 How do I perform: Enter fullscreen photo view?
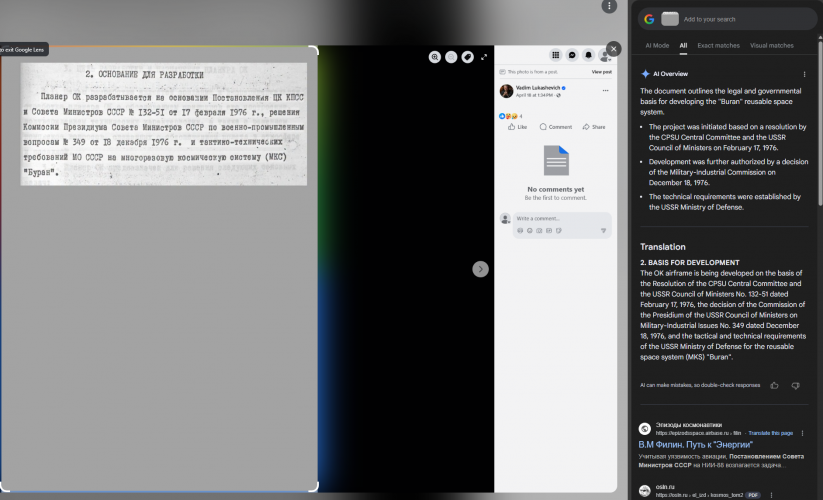pos(484,57)
